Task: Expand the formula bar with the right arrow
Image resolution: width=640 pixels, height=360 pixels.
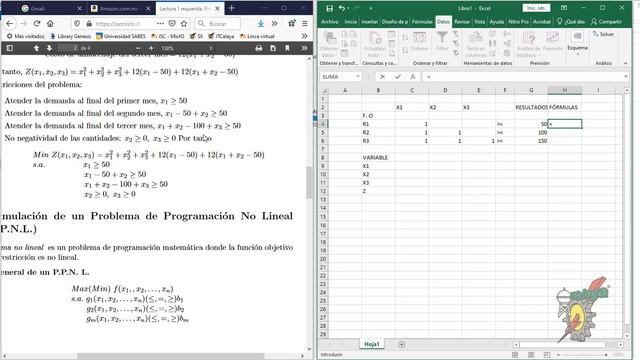Action: point(626,76)
